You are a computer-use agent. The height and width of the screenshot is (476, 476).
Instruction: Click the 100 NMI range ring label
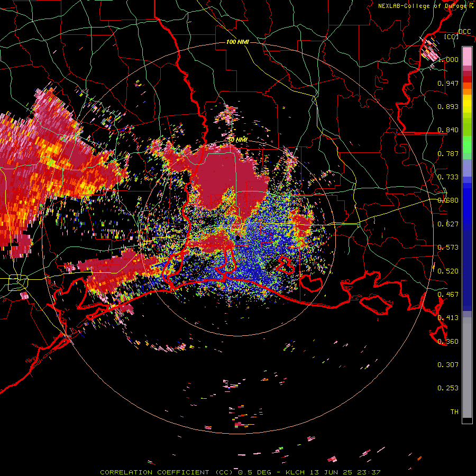237,42
